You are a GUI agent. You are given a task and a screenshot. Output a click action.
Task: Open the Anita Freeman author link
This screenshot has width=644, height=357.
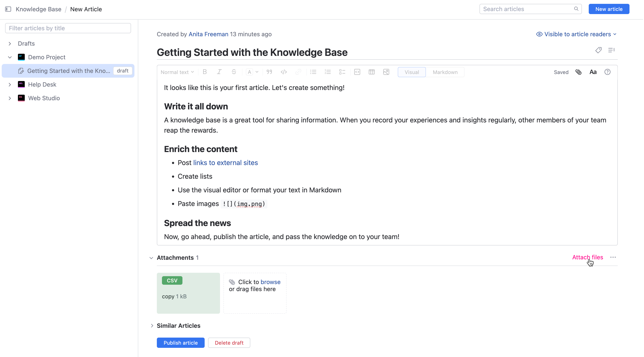pos(208,34)
